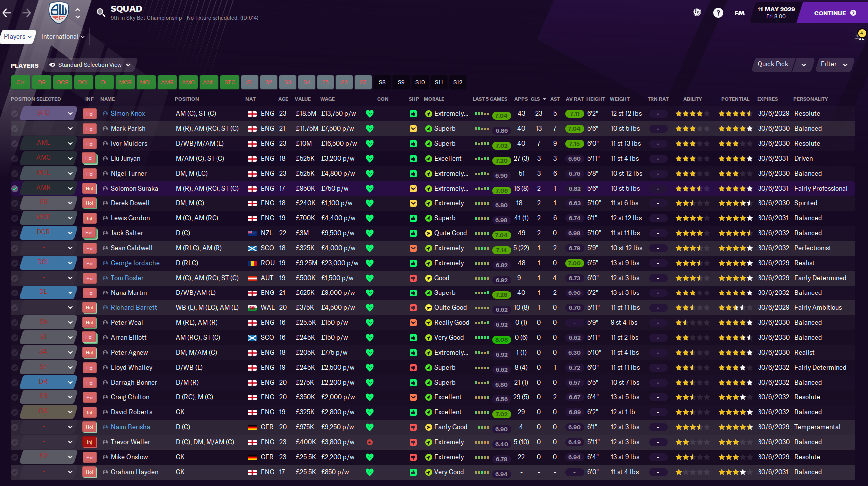Open the International menu tab

point(63,36)
